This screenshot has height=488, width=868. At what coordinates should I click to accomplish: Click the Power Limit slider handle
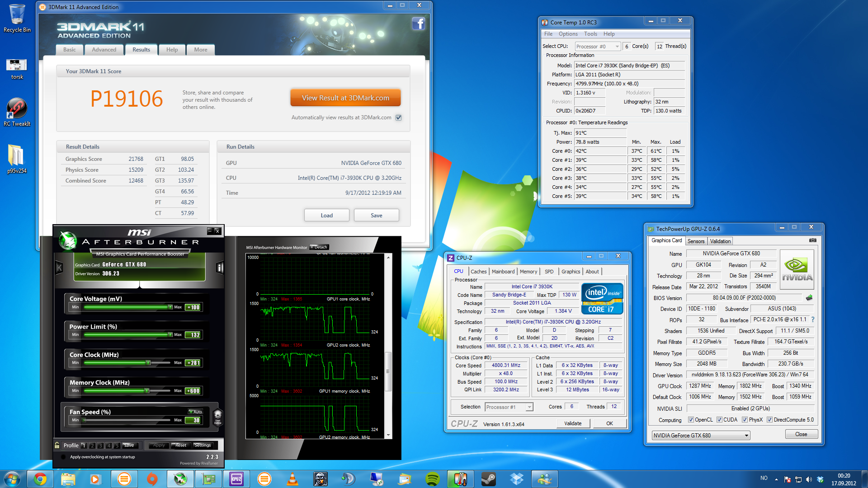coord(170,334)
